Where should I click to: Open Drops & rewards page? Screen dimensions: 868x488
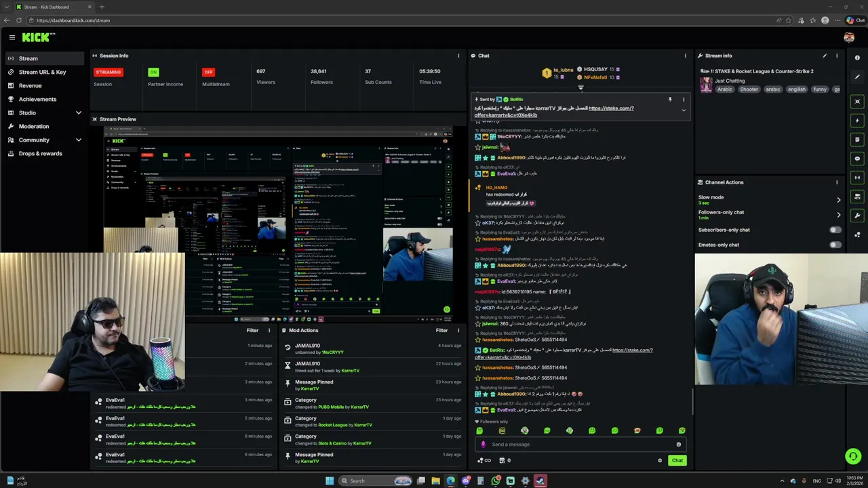click(x=45, y=153)
